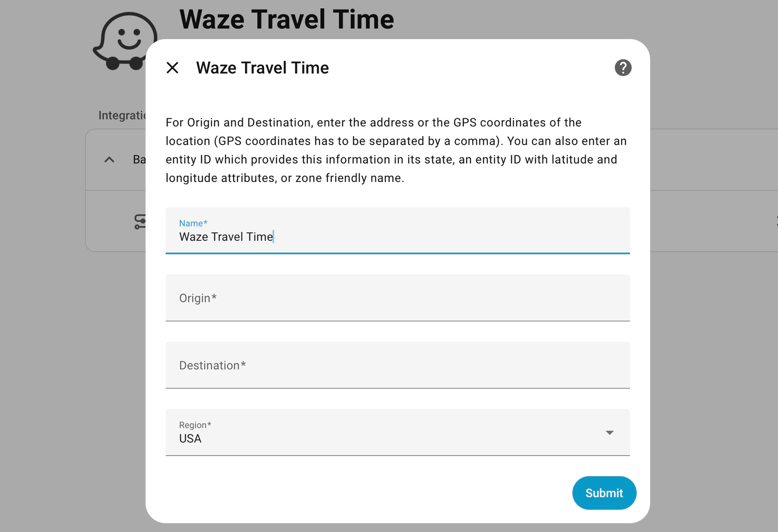Viewport: 778px width, 532px height.
Task: Click the instruction text about GPS coordinates
Action: [396, 150]
